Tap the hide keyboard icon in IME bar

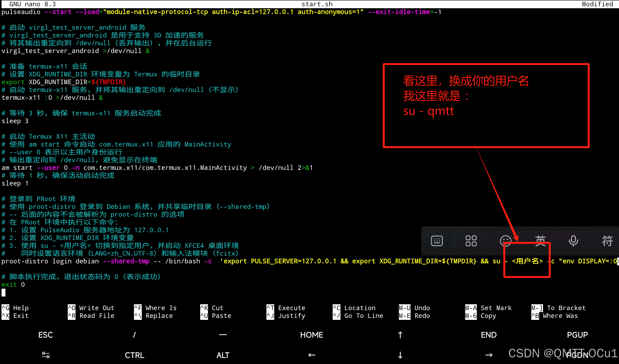437,241
